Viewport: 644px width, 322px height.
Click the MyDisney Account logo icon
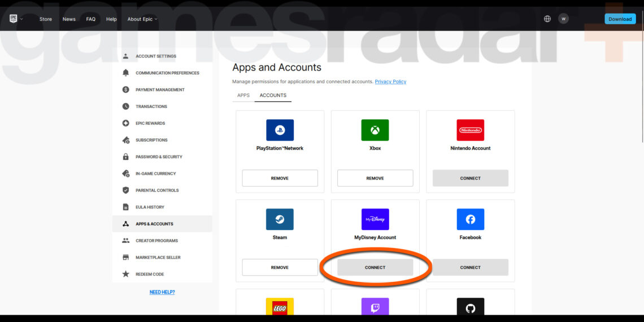coord(375,219)
